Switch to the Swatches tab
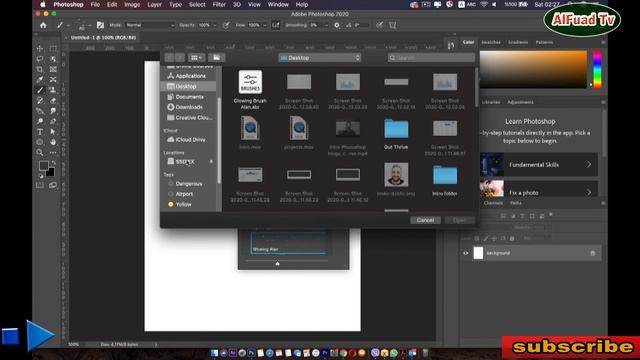 pos(491,42)
